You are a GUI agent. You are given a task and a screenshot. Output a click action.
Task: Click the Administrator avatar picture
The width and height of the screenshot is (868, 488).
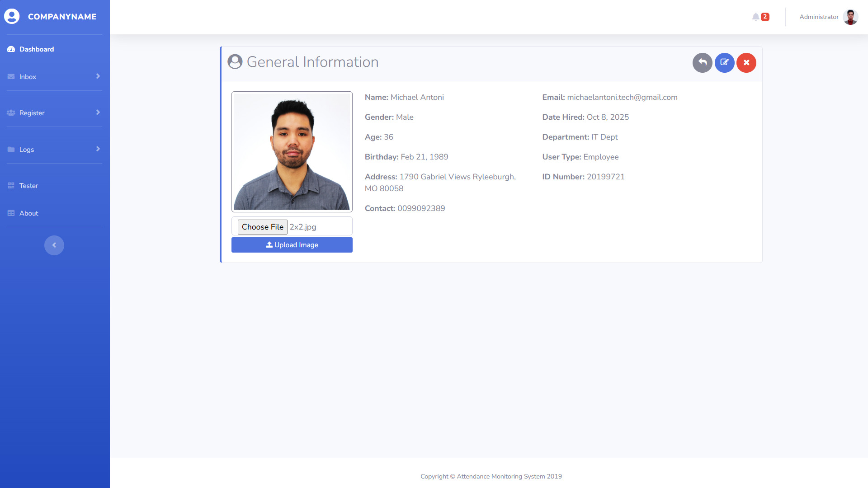click(850, 17)
